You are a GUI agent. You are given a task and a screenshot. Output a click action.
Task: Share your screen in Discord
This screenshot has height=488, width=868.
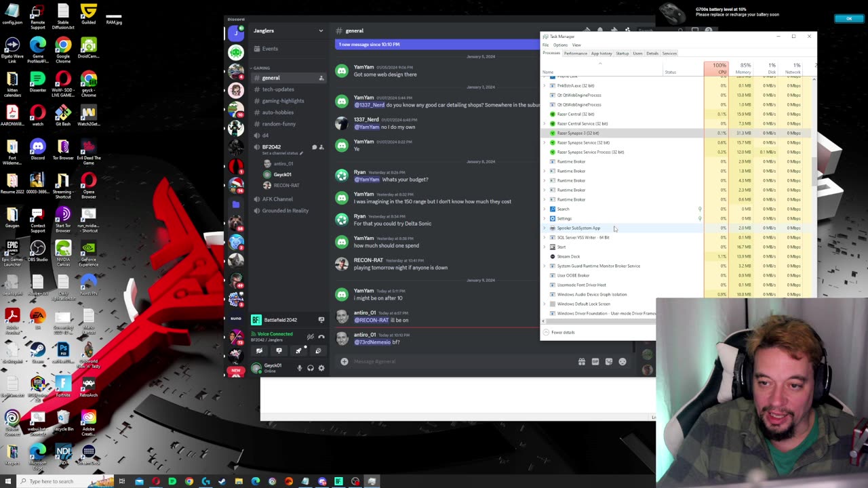(279, 351)
